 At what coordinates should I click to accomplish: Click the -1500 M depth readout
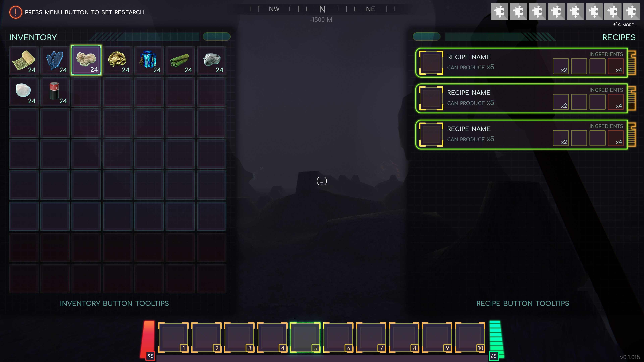tap(321, 19)
